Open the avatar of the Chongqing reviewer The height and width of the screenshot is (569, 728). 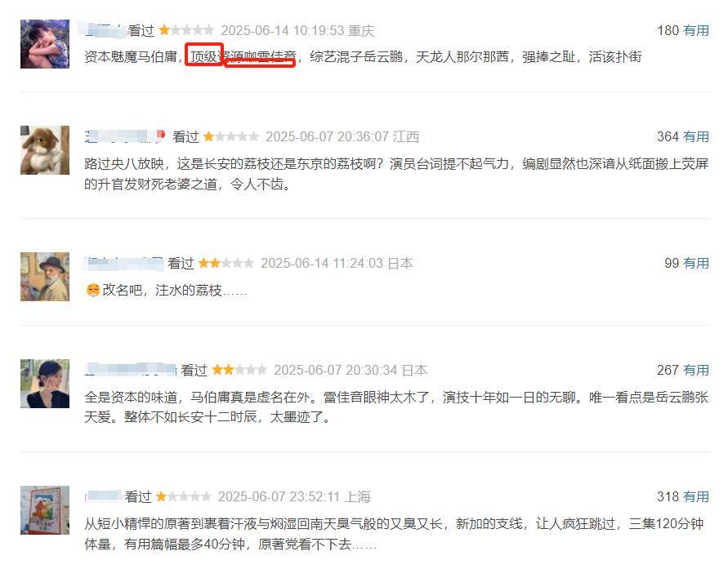click(x=45, y=44)
